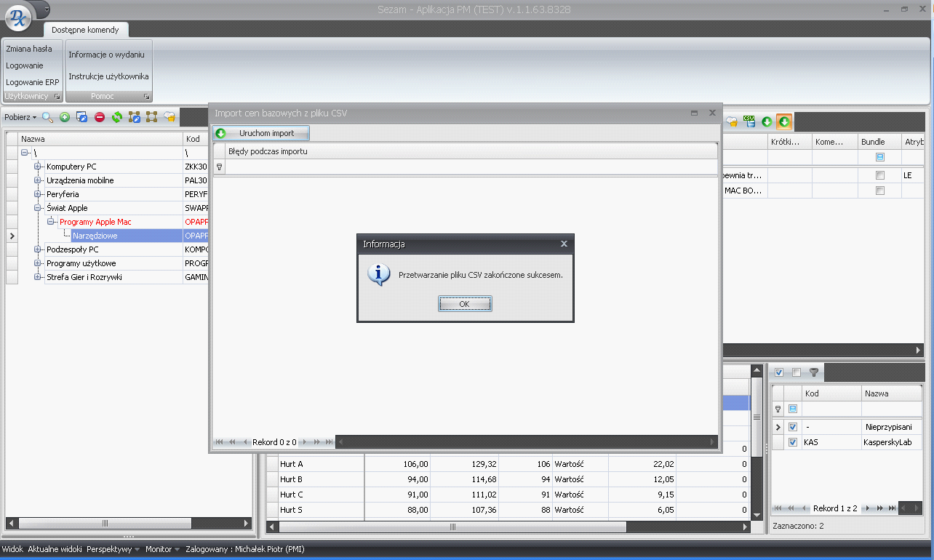The width and height of the screenshot is (934, 560).
Task: Expand Programy użytkowe tree node
Action: pos(38,263)
